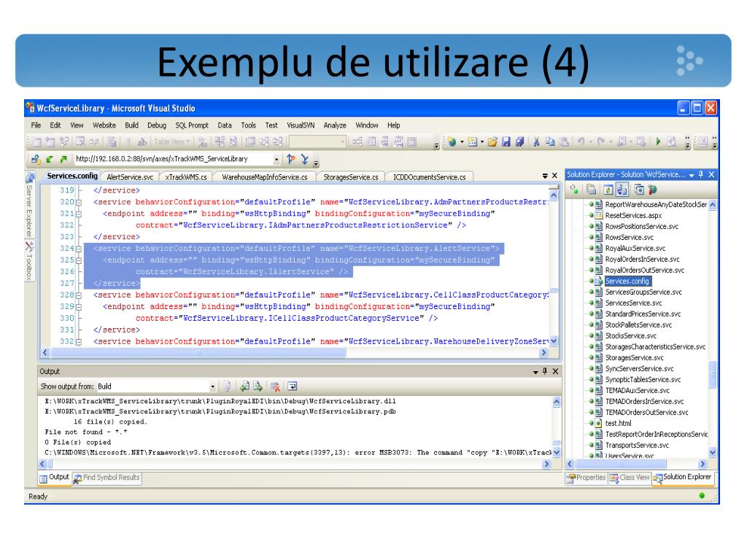This screenshot has width=747, height=560.
Task: Click Go to Next Message icon in Output
Action: click(x=258, y=386)
